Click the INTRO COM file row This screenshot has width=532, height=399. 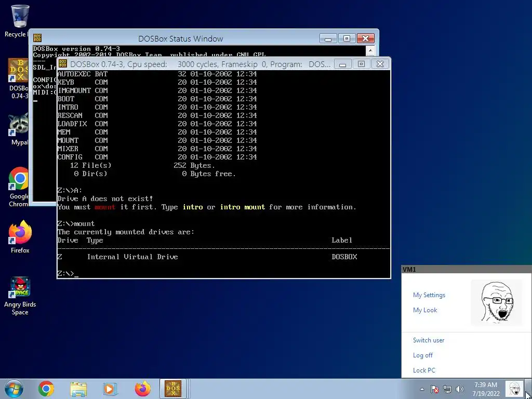pos(157,107)
